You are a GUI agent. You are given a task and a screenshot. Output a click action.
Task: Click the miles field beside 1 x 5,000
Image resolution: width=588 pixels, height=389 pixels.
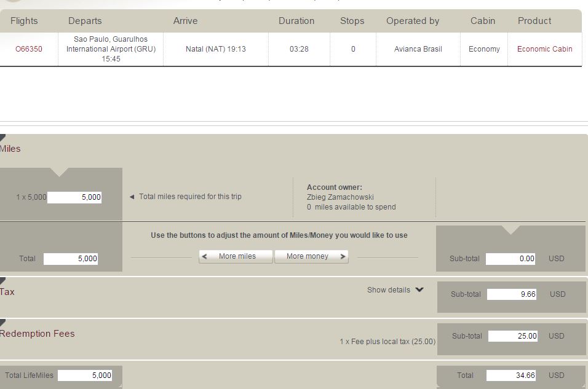pyautogui.click(x=74, y=197)
